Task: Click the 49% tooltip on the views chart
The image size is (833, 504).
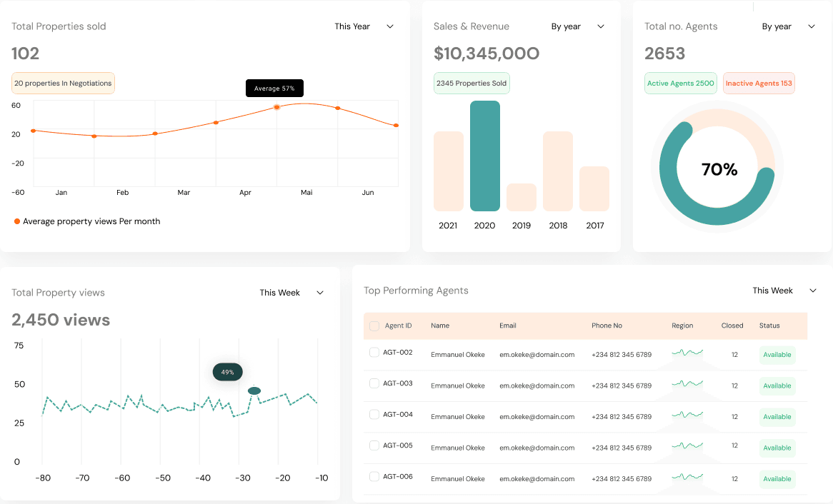Action: [x=228, y=373]
